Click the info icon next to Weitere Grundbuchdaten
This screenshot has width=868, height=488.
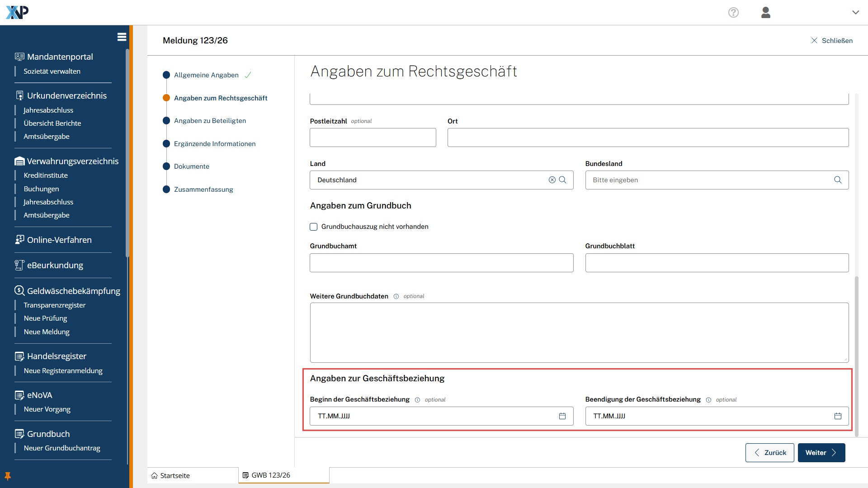(x=396, y=297)
